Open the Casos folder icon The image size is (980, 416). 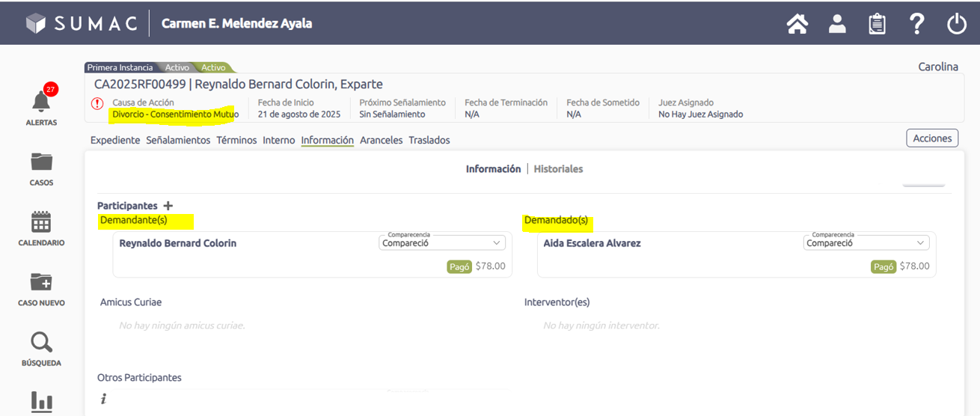coord(41,162)
